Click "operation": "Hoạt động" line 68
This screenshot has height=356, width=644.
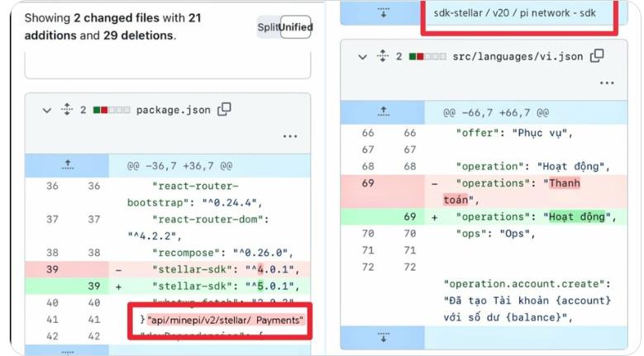click(484, 167)
